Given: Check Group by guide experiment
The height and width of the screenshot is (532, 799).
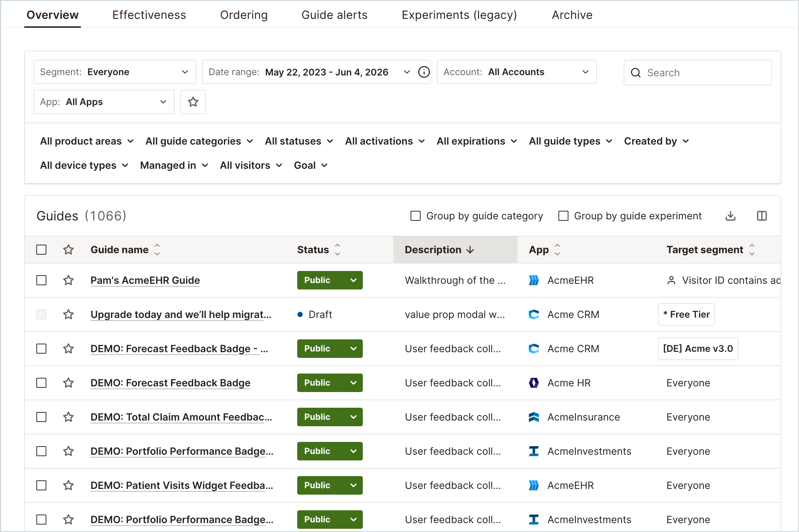Looking at the screenshot, I should (x=563, y=216).
